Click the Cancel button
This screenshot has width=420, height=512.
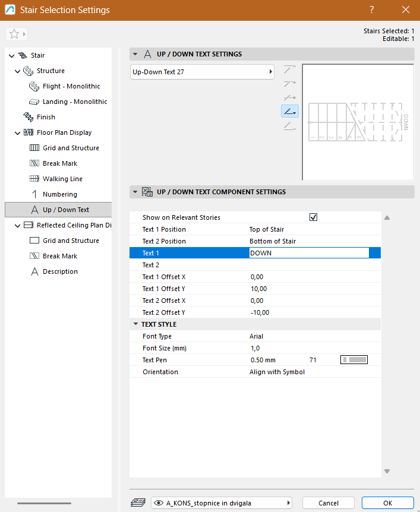[x=329, y=503]
